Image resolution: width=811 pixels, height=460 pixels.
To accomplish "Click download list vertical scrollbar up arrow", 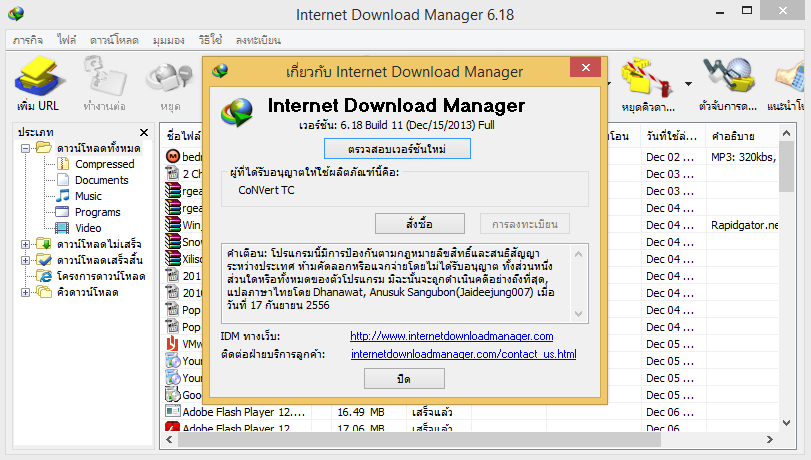I will pos(786,133).
